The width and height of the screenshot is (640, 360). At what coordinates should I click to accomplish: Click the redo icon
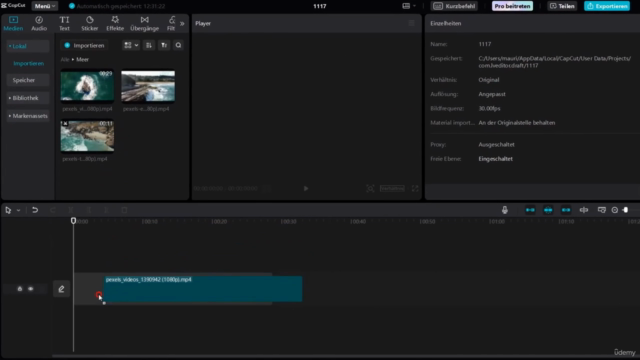pos(53,210)
